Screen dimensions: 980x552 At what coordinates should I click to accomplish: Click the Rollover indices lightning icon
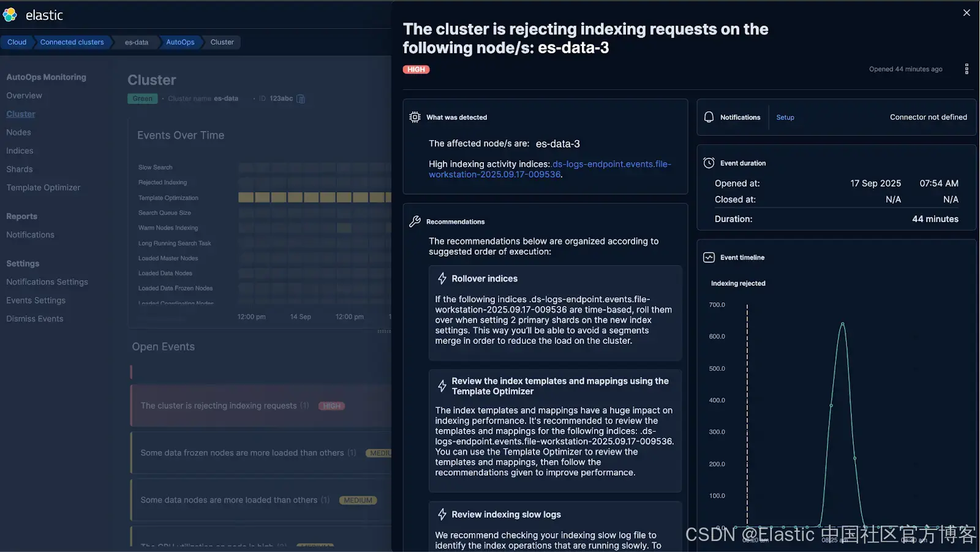[442, 278]
